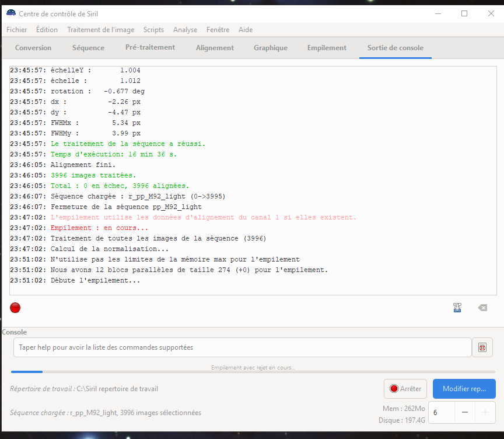Open the Scripts menu
Screen dimensions: 504x439
pos(153,30)
